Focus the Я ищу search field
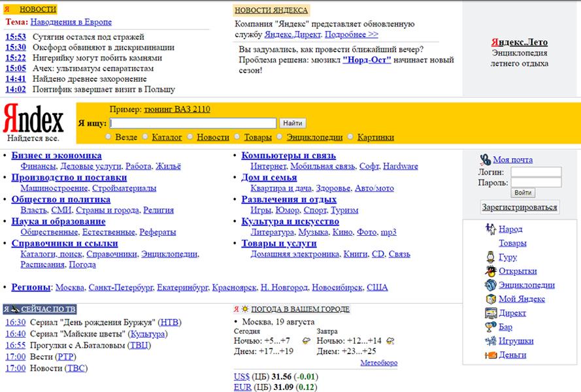This screenshot has width=581, height=392. (x=193, y=123)
